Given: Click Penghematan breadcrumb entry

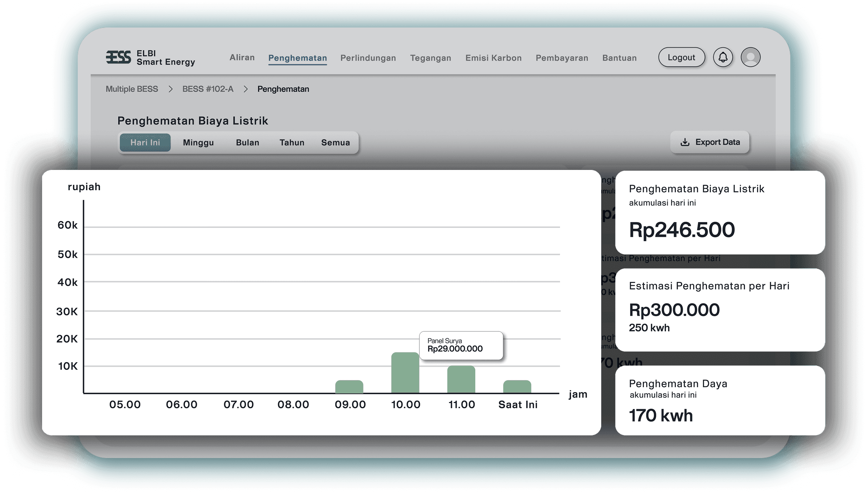Looking at the screenshot, I should coord(283,89).
